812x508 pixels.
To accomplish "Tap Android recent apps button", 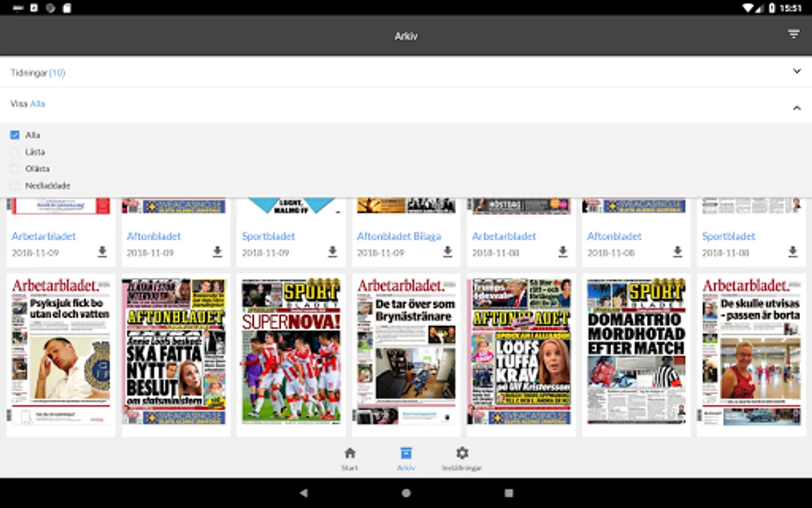I will click(509, 493).
